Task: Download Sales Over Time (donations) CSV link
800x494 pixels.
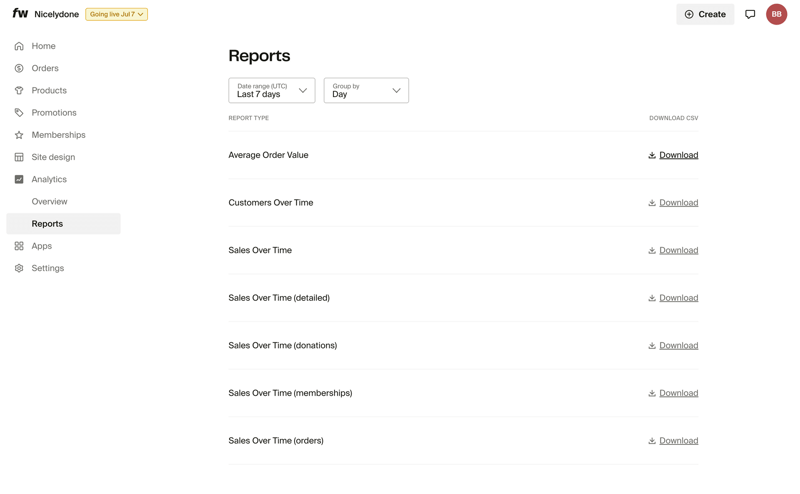Action: (679, 345)
